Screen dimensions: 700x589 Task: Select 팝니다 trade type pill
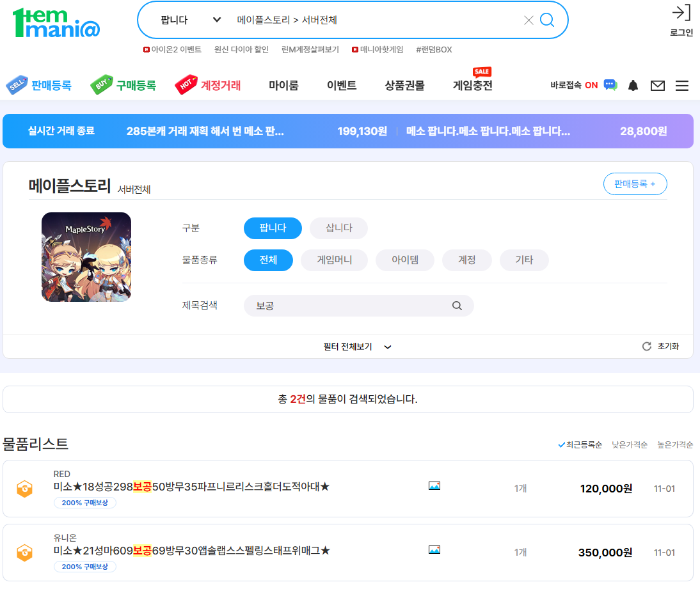click(273, 228)
